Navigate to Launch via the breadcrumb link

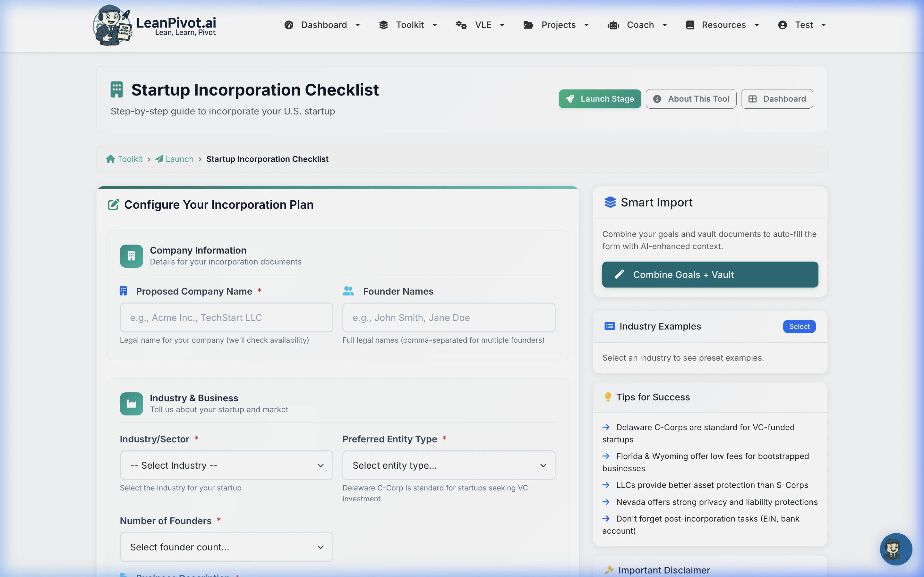(x=179, y=159)
